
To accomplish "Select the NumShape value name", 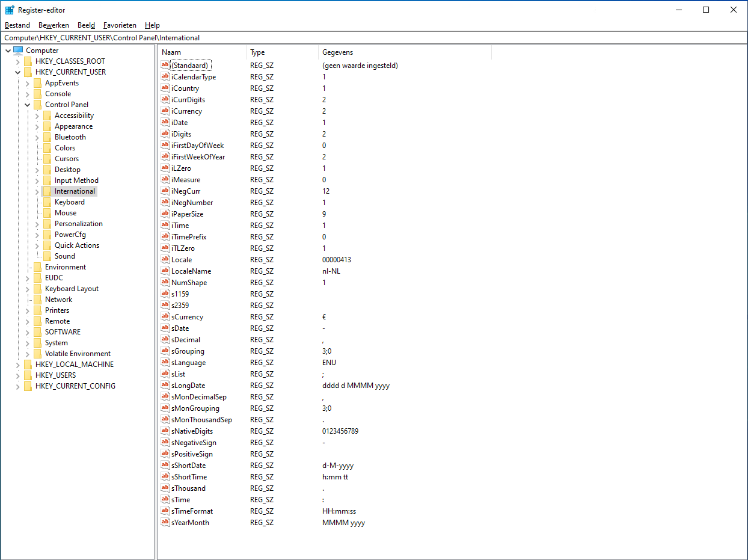I will tap(189, 282).
